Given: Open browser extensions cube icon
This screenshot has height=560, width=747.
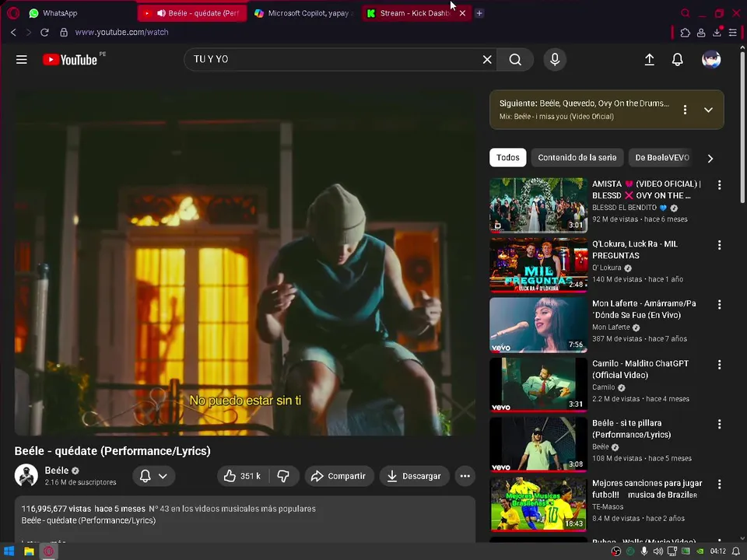Looking at the screenshot, I should 685,33.
